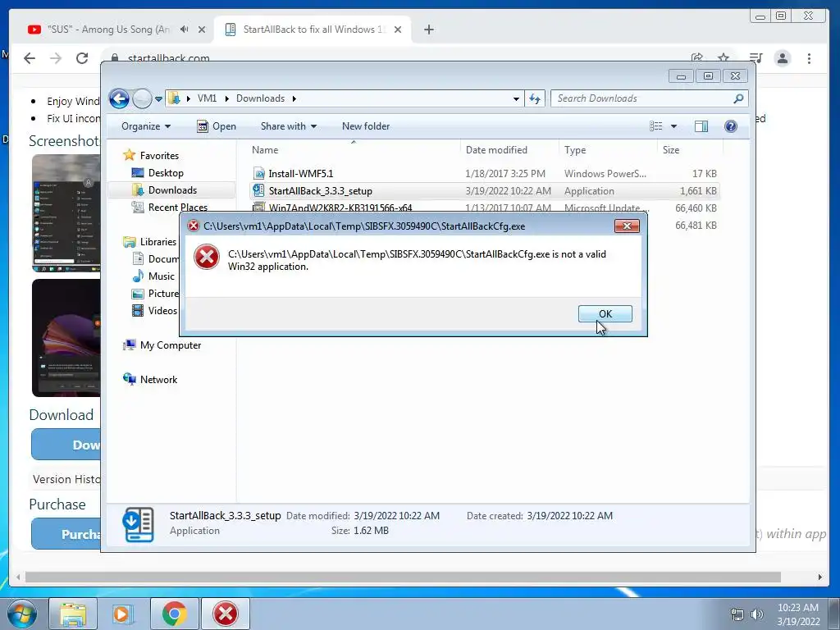Open Chrome media controls
This screenshot has width=840, height=630.
(x=756, y=57)
